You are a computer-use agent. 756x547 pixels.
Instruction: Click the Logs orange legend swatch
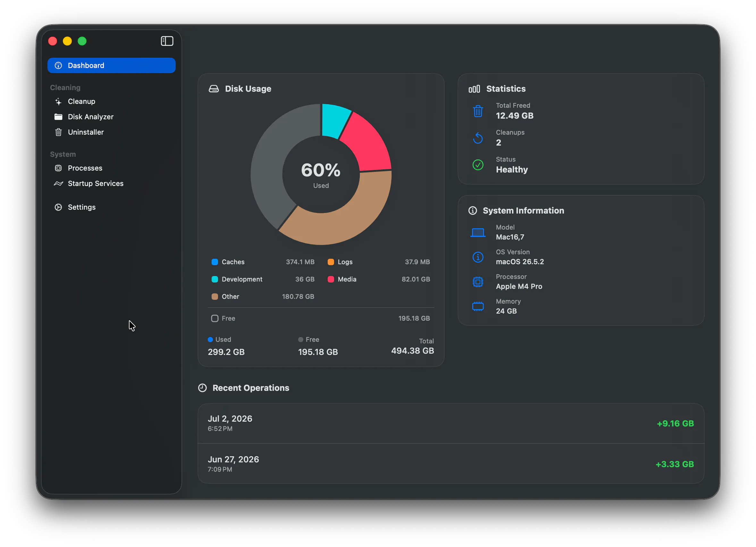[331, 262]
